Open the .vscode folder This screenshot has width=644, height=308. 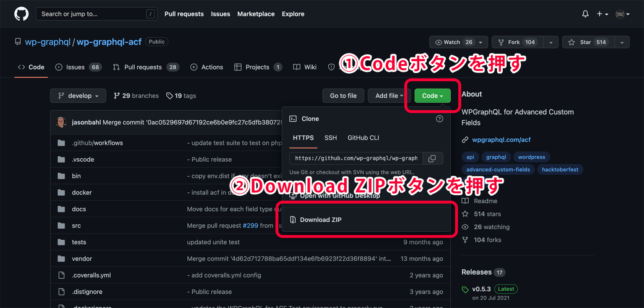pos(83,159)
